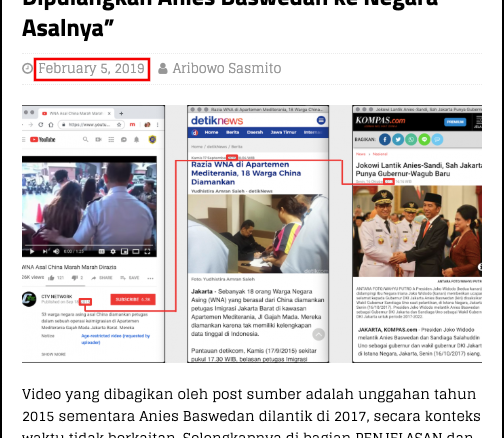This screenshot has height=438, width=504.
Task: Click the WhatsApp share icon on Kompas
Action: coord(411,139)
